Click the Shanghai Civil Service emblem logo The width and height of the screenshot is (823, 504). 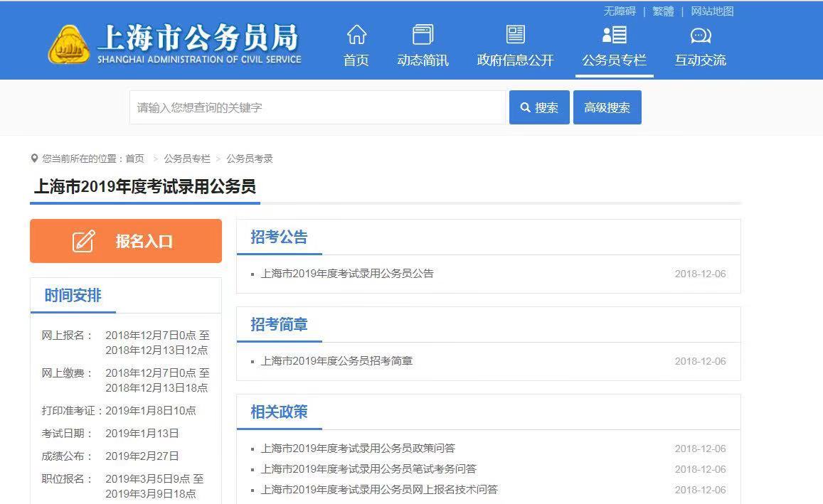click(x=69, y=44)
